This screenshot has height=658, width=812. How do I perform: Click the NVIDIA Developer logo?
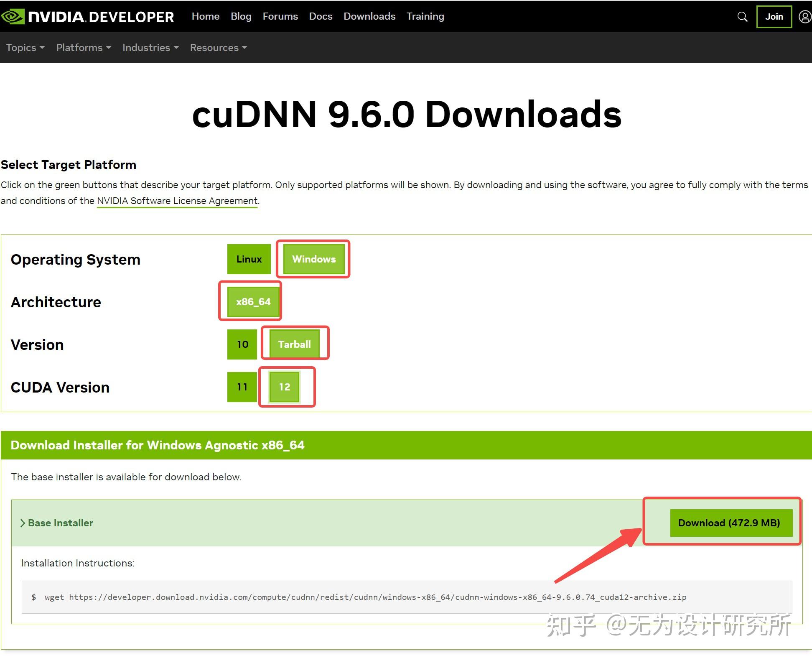[88, 17]
